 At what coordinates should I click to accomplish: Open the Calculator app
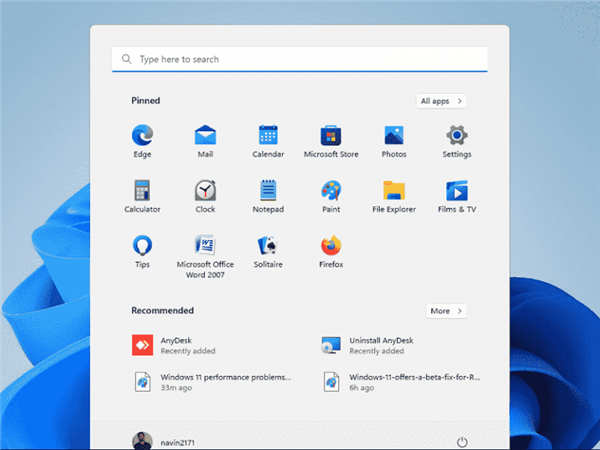click(142, 191)
